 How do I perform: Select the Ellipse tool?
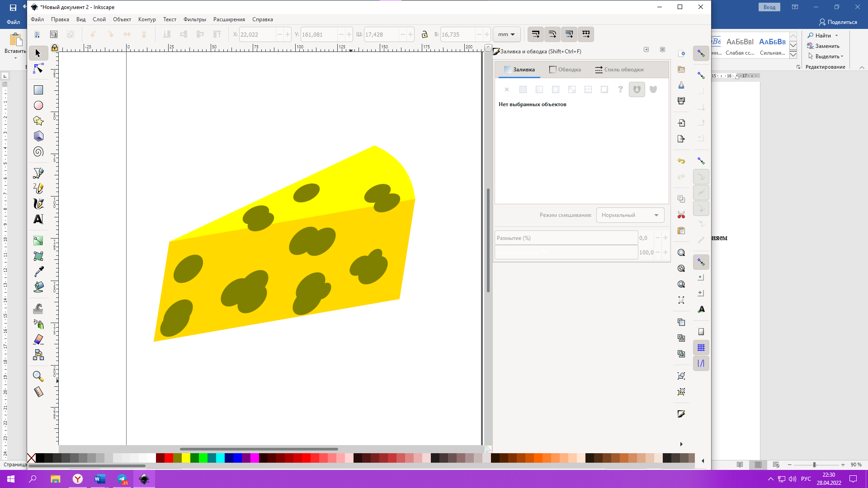click(x=38, y=105)
